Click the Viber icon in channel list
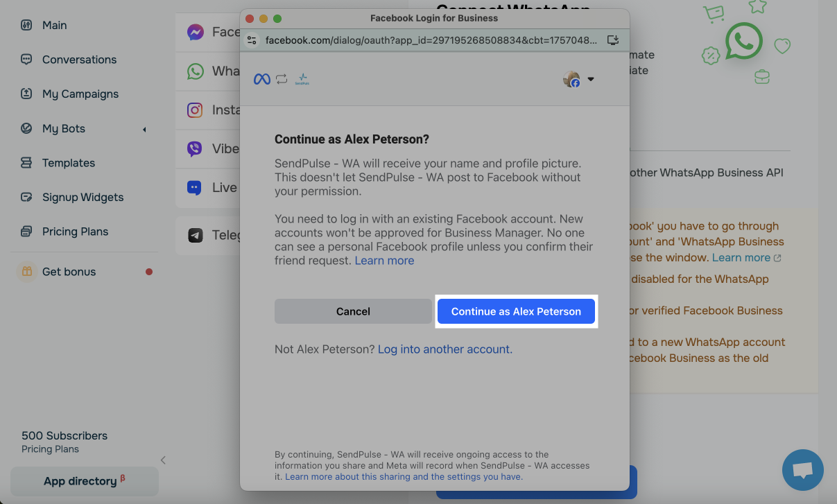 coord(196,149)
